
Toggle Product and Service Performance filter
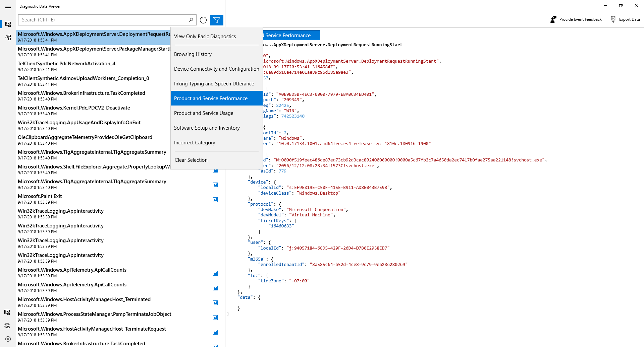tap(211, 98)
